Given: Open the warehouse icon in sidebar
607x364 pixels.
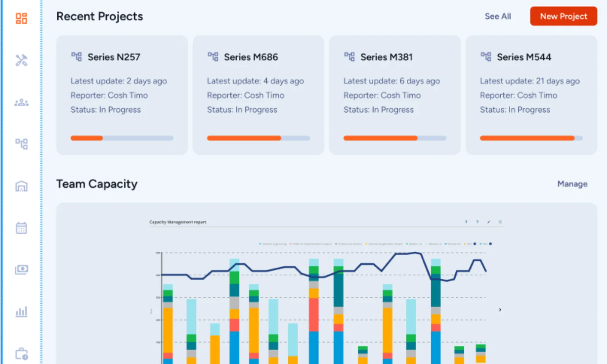Looking at the screenshot, I should point(21,186).
